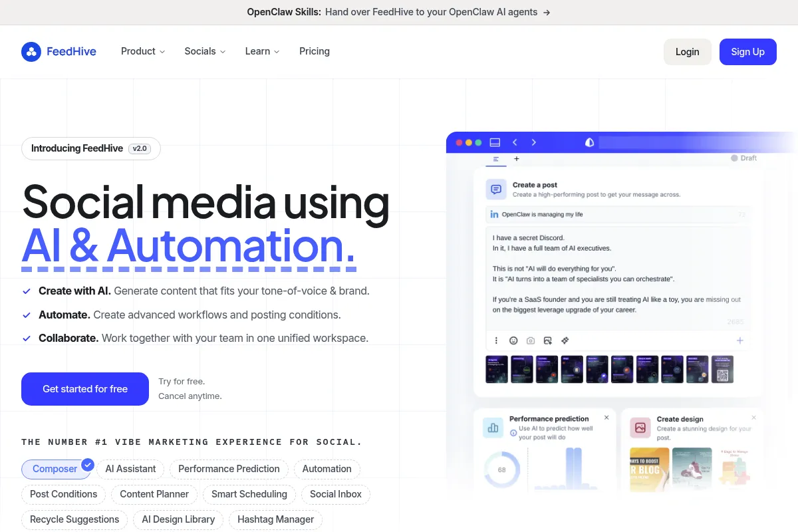Click the Introducing FeedHive v2.0 badge

pyautogui.click(x=91, y=148)
